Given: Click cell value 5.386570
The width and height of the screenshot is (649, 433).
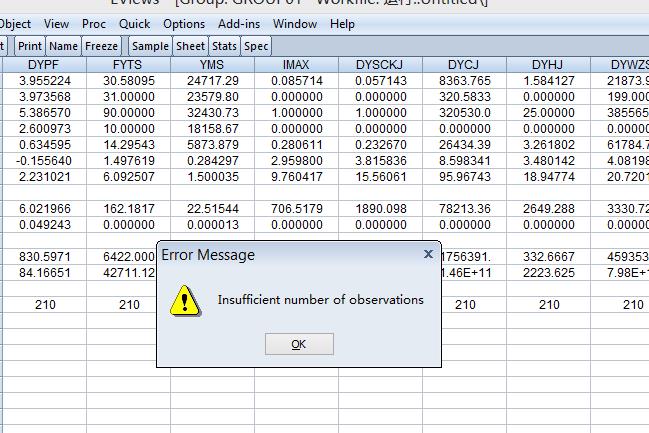Looking at the screenshot, I should click(x=45, y=113).
